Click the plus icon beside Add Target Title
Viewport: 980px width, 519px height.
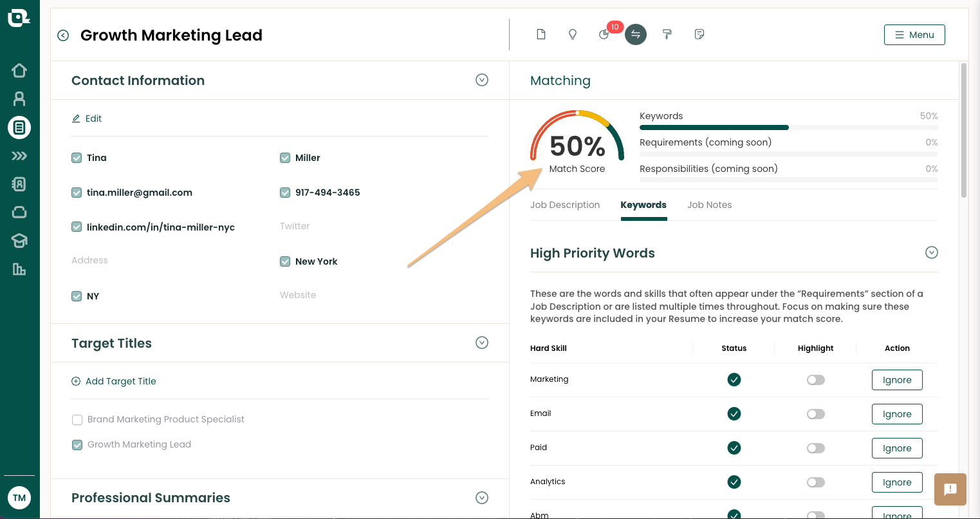(x=76, y=381)
